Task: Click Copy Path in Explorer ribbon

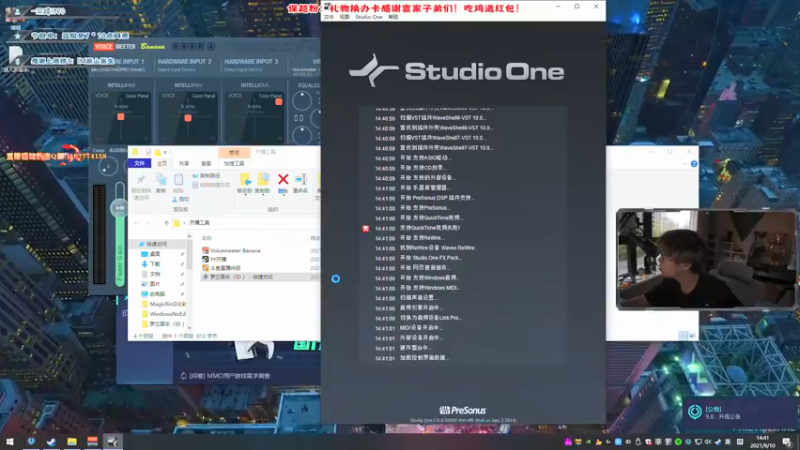Action: coord(206,176)
